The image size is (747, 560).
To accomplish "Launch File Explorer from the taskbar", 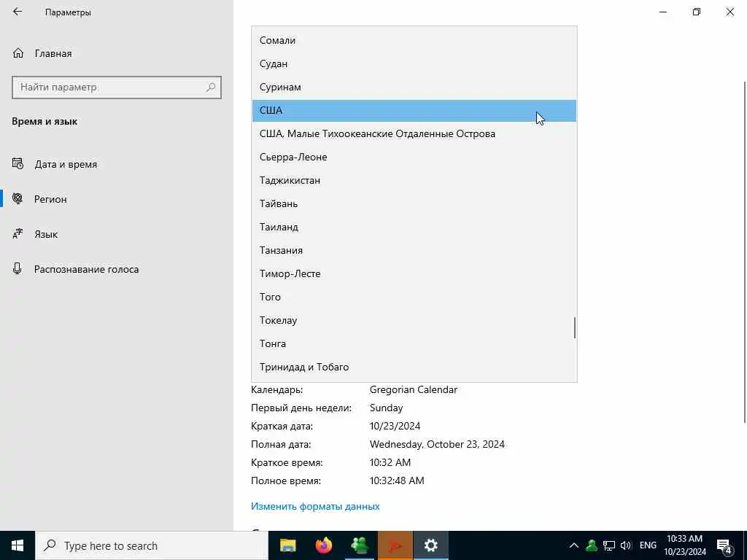I will [287, 545].
